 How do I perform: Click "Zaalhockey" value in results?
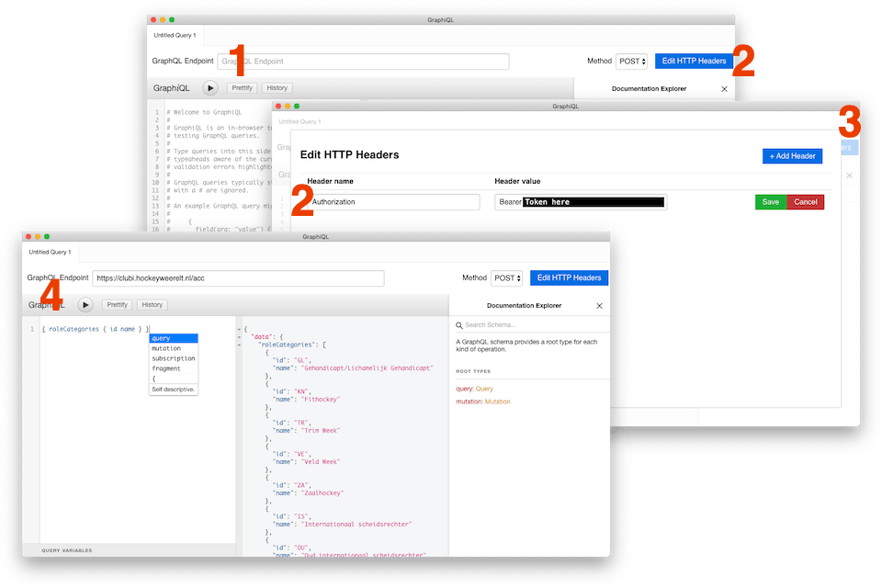(322, 492)
